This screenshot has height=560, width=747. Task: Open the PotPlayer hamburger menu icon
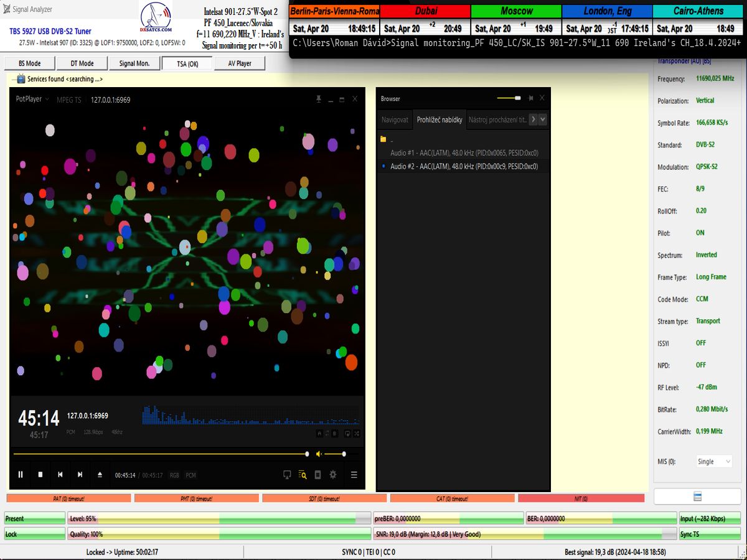[354, 475]
